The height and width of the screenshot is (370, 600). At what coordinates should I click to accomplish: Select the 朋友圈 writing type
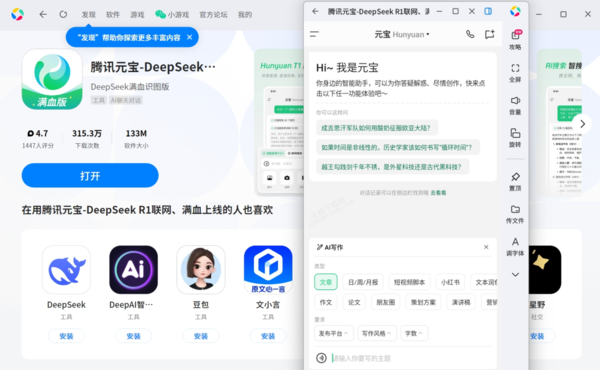click(x=386, y=302)
